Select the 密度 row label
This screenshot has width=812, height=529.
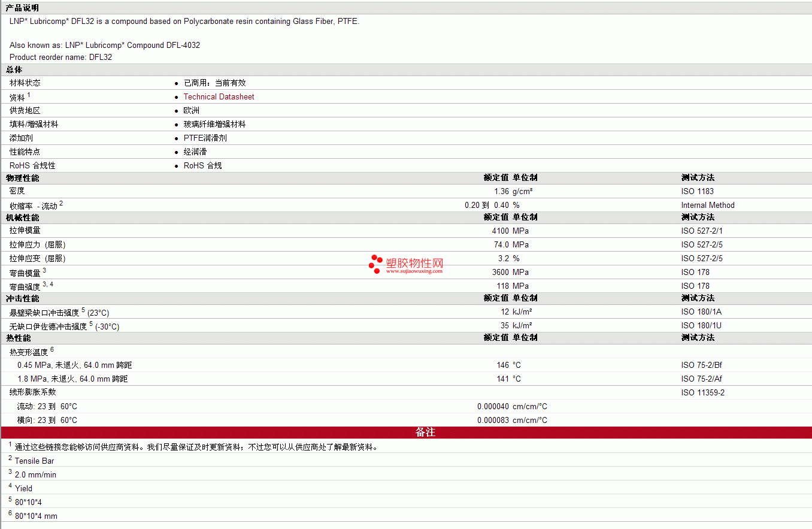tap(17, 191)
